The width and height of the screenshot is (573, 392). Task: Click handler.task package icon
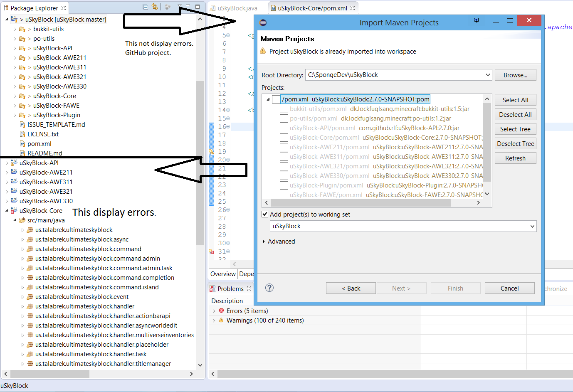(x=30, y=354)
